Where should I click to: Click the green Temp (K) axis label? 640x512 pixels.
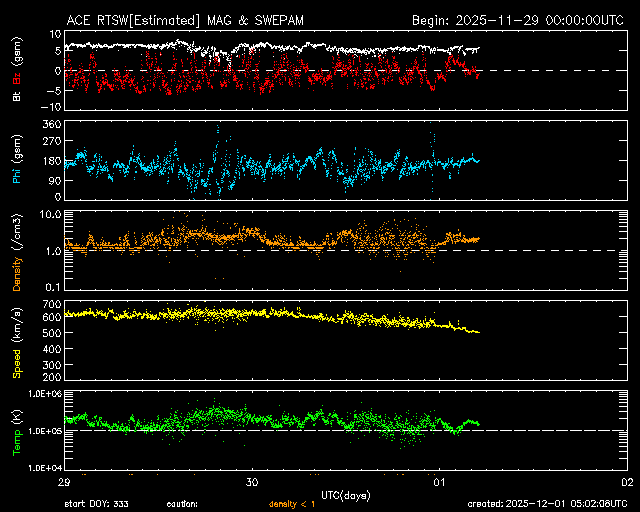pyautogui.click(x=17, y=432)
